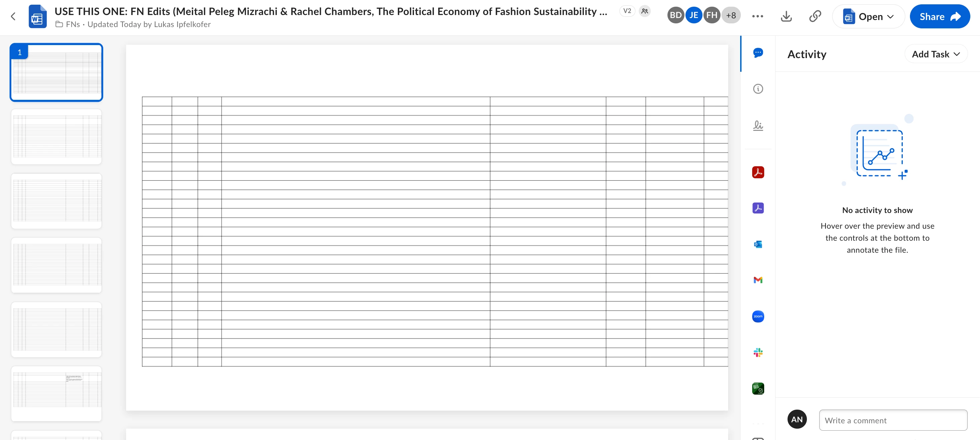Screen dimensions: 980x440
Task: Click into the Write a comment field
Action: [893, 420]
